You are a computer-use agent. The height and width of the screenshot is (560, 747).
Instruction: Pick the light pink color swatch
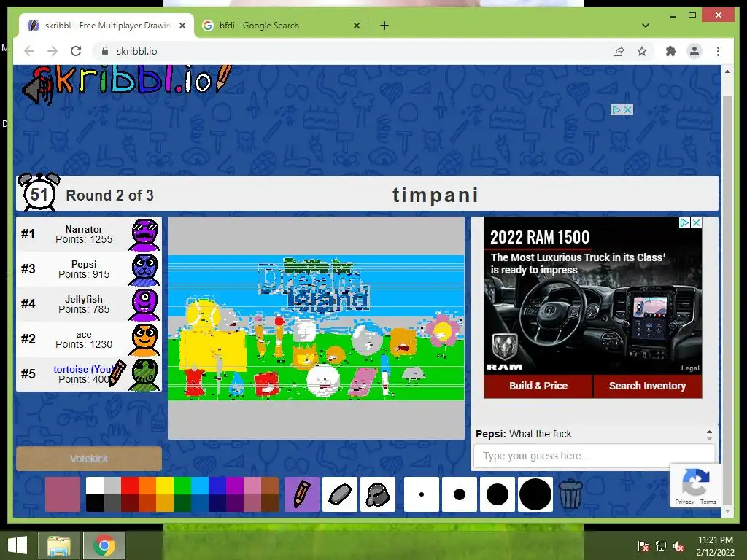252,486
